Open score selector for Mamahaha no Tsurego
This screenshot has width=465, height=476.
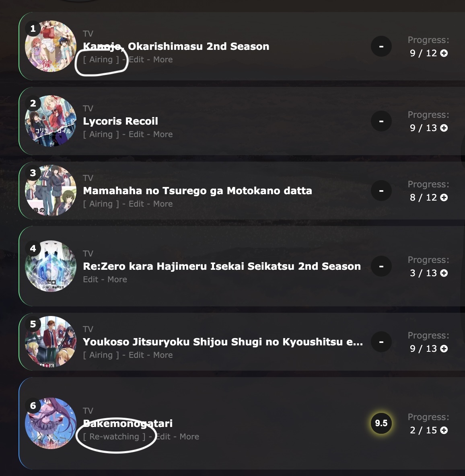tap(381, 191)
